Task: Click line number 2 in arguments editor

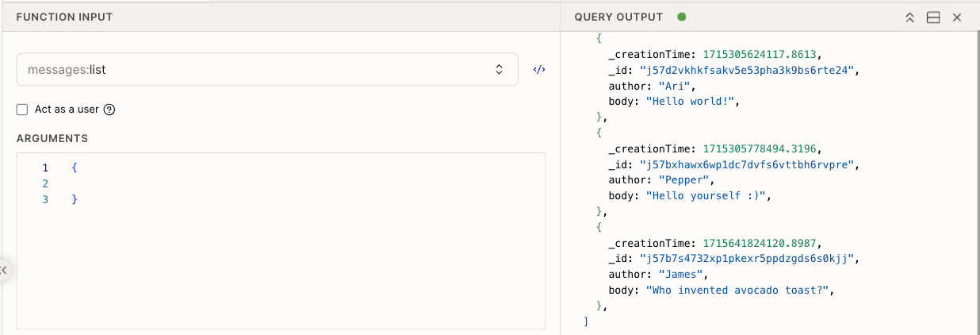Action: click(45, 183)
